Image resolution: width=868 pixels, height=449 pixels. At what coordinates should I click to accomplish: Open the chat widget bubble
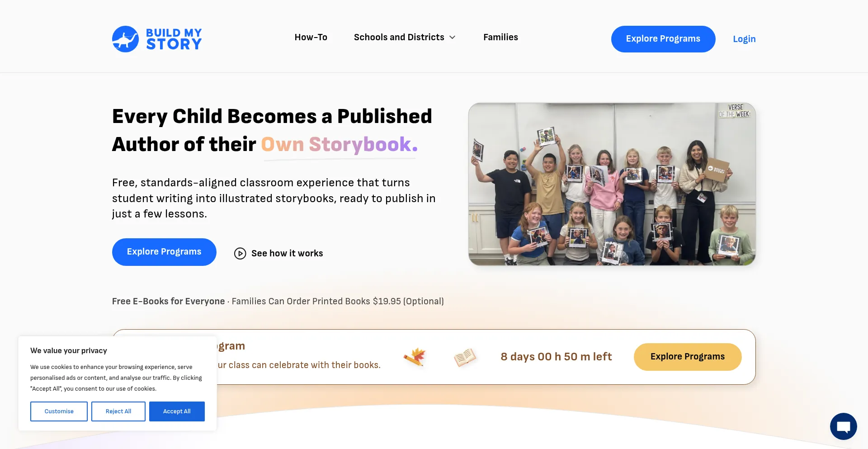click(x=843, y=426)
